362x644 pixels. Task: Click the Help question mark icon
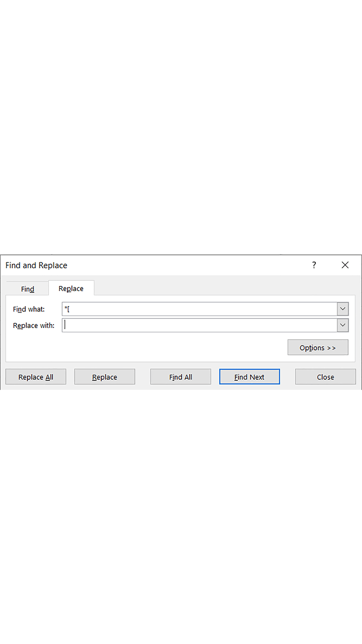click(314, 265)
